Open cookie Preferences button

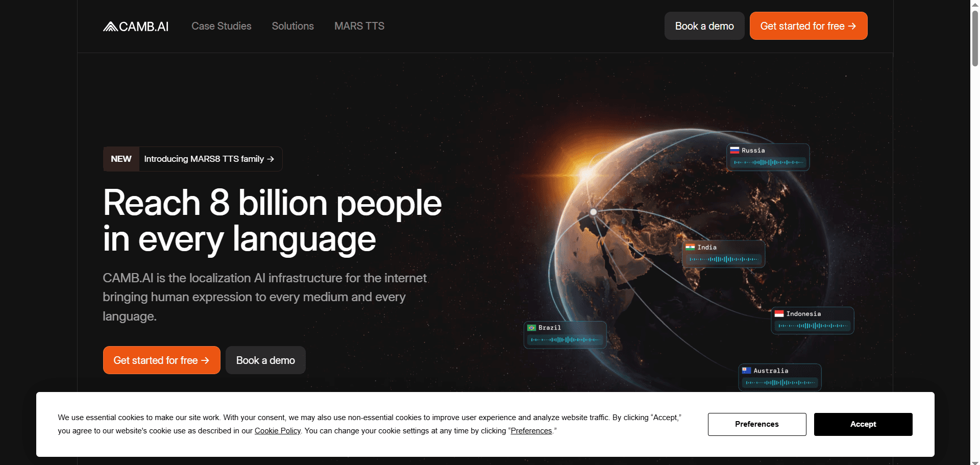click(x=756, y=424)
